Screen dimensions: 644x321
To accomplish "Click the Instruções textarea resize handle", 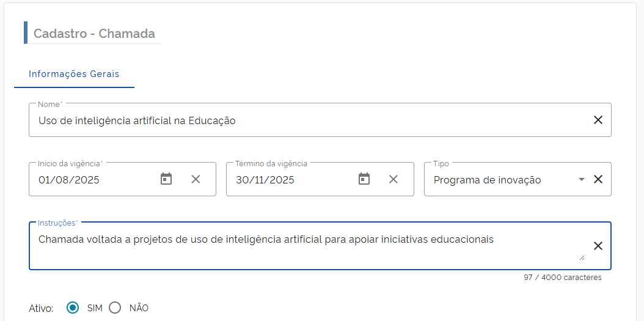I will tap(581, 258).
